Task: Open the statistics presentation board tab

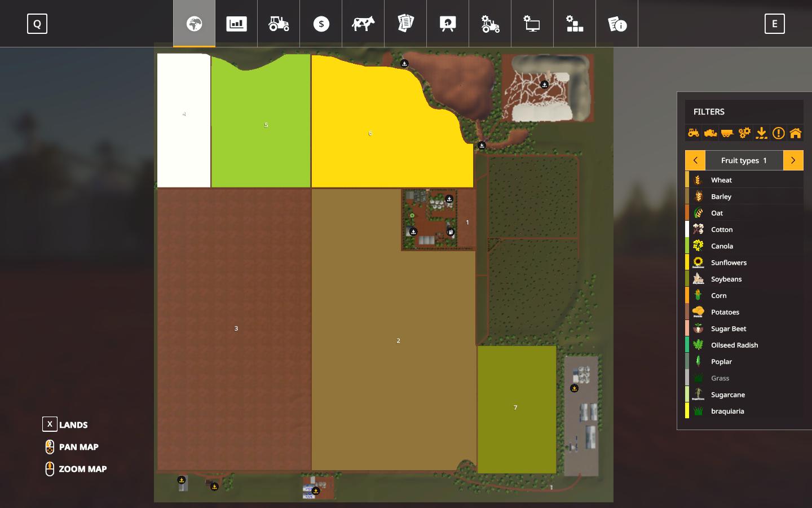Action: (448, 24)
